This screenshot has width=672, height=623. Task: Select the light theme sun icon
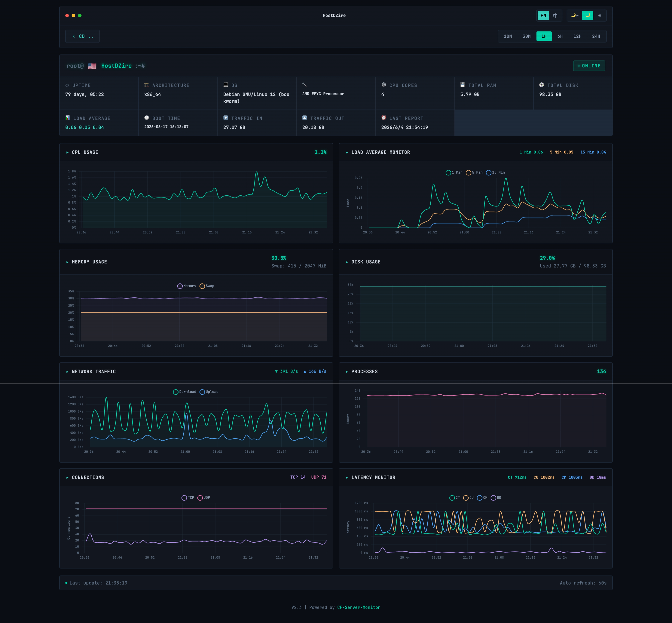click(x=600, y=16)
